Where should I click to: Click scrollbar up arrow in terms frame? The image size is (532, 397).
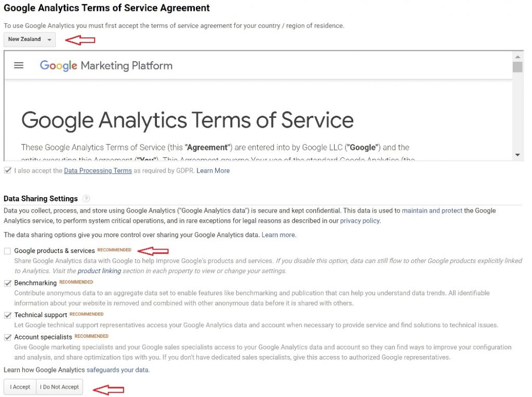pos(517,56)
